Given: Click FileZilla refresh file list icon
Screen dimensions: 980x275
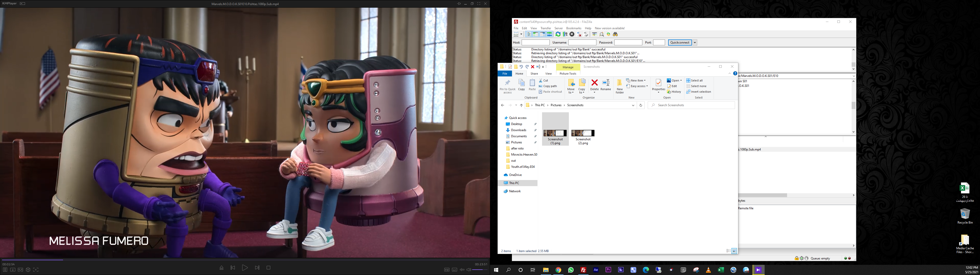Looking at the screenshot, I should 558,34.
